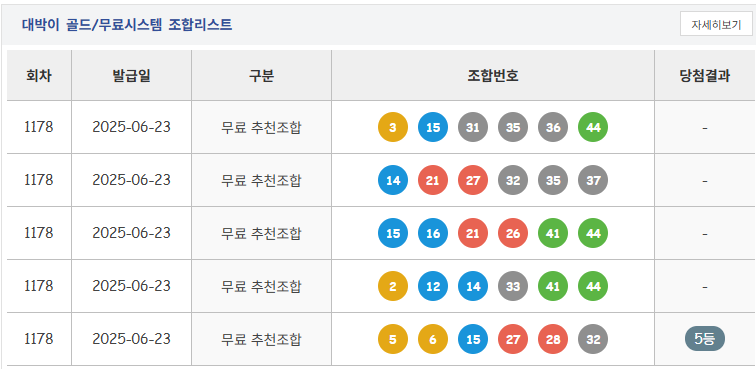Click the 조합번호 column header
The width and height of the screenshot is (756, 369).
(493, 75)
